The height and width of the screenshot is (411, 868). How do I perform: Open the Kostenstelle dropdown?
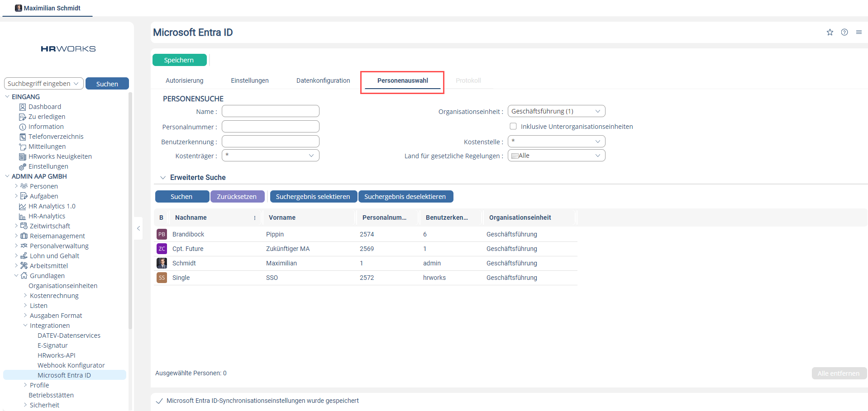[557, 142]
